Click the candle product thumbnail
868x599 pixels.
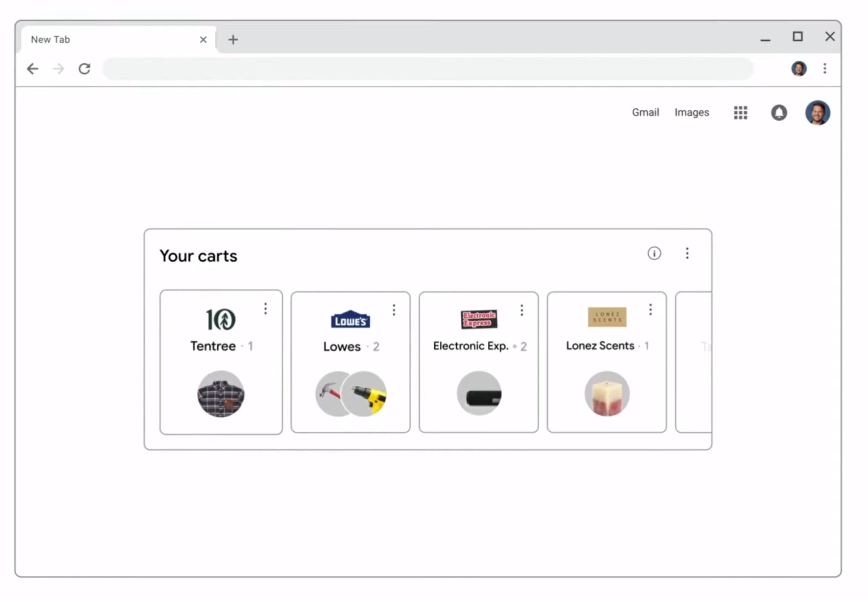coord(607,394)
